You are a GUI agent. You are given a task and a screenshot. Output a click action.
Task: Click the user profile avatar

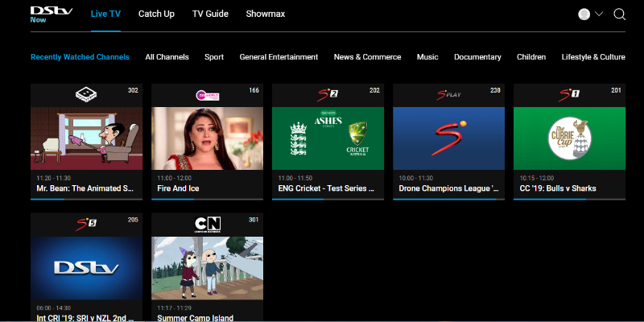point(584,14)
